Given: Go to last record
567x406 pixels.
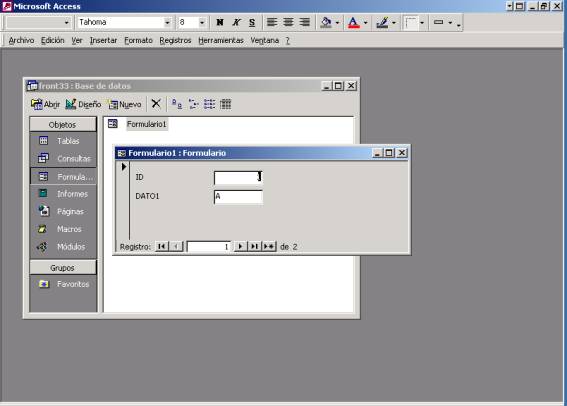Looking at the screenshot, I should pyautogui.click(x=254, y=247).
